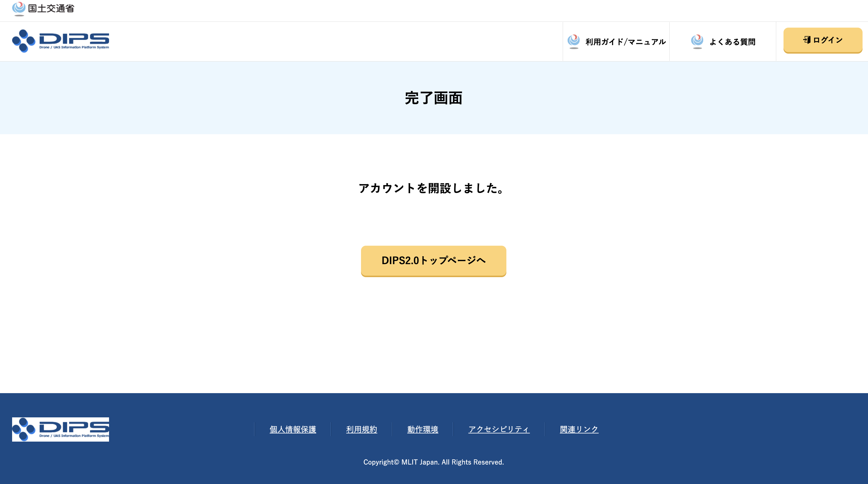Open the 関連リンク footer link

pyautogui.click(x=579, y=429)
